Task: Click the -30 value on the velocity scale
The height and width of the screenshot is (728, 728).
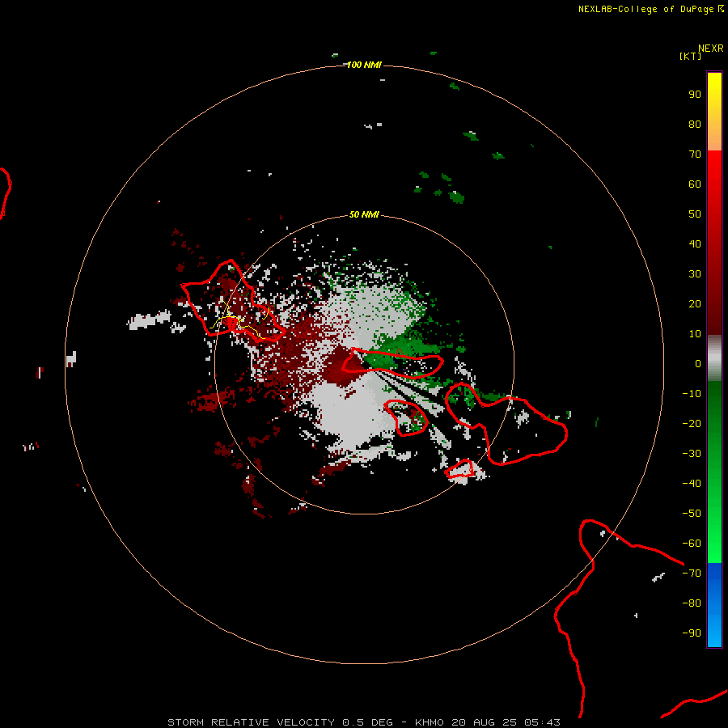Action: pyautogui.click(x=692, y=454)
